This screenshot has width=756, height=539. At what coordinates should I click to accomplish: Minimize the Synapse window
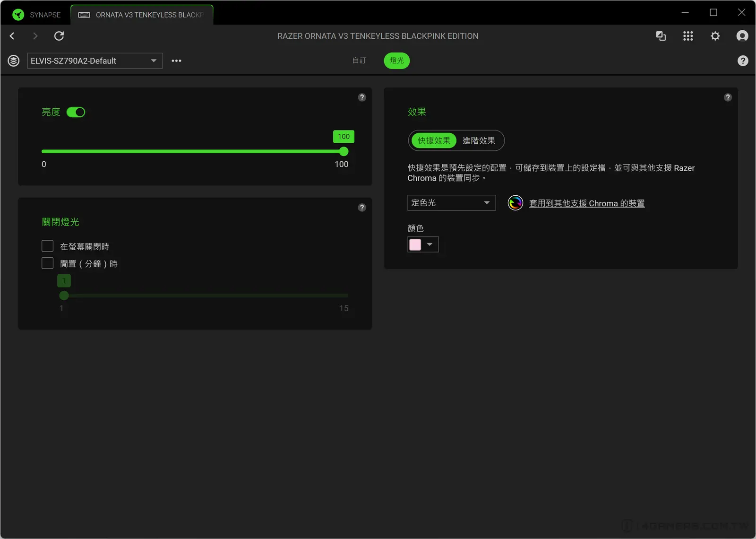685,12
